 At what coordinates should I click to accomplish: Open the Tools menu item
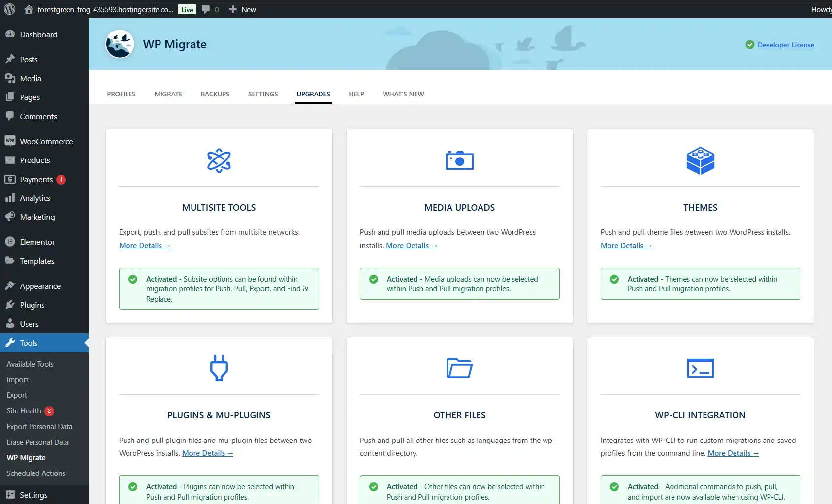[44, 343]
